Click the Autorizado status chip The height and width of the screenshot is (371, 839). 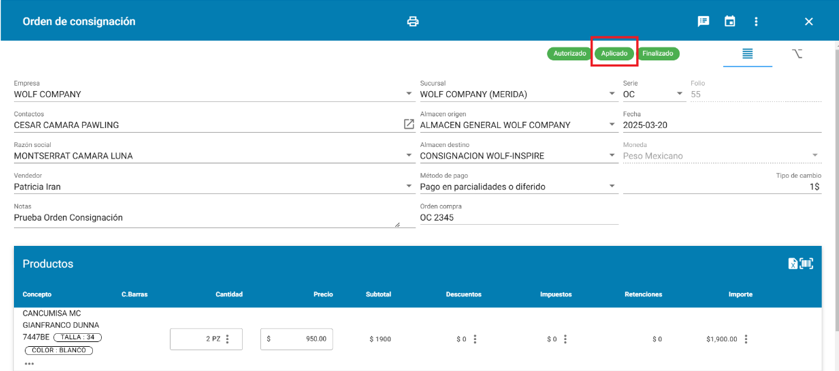(569, 54)
